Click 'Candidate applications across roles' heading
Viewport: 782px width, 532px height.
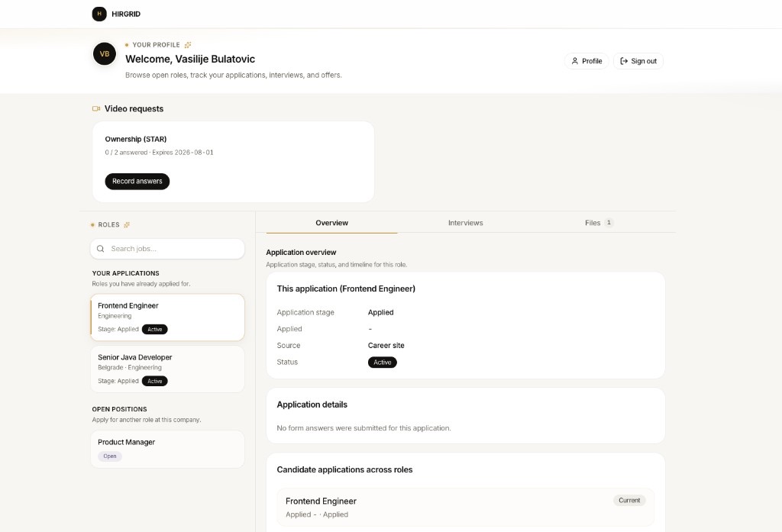[344, 469]
